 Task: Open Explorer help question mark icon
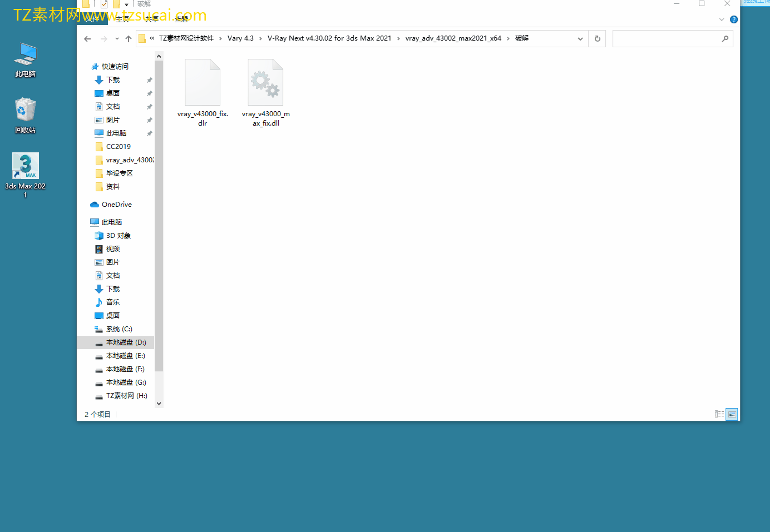tap(734, 19)
